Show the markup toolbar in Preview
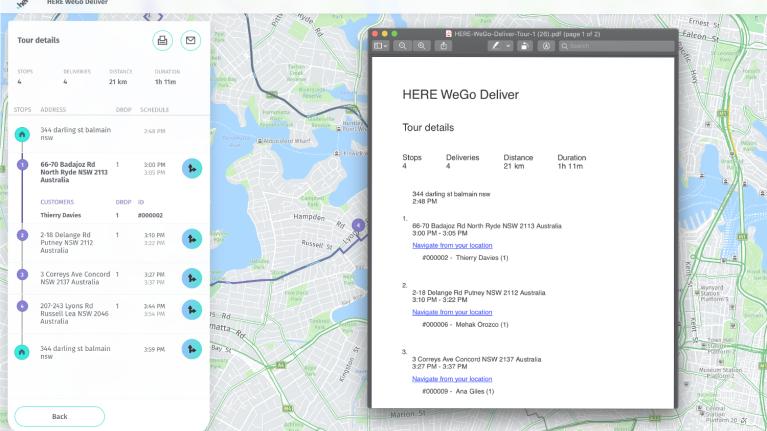The height and width of the screenshot is (431, 767). pos(546,46)
